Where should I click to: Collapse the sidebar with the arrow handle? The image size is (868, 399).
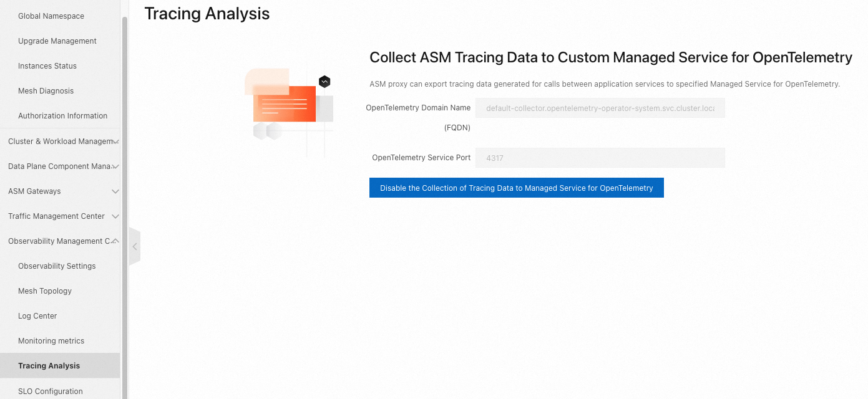134,247
